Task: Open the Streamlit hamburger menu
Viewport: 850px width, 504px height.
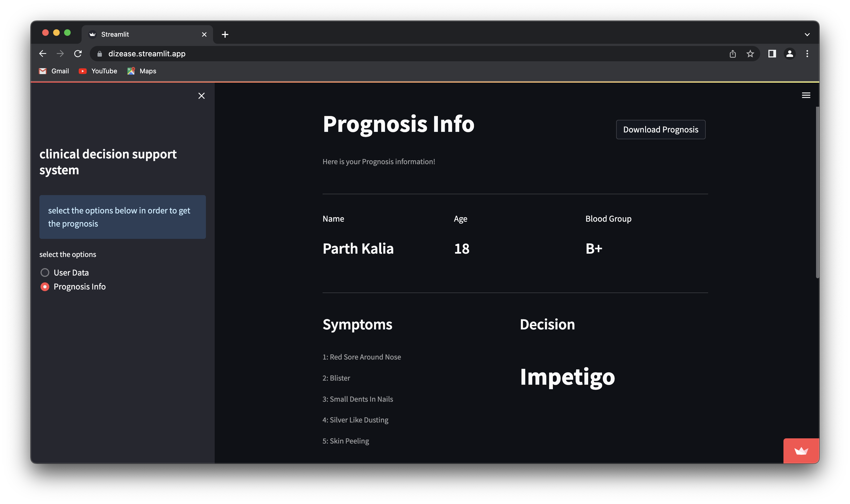Action: [806, 95]
